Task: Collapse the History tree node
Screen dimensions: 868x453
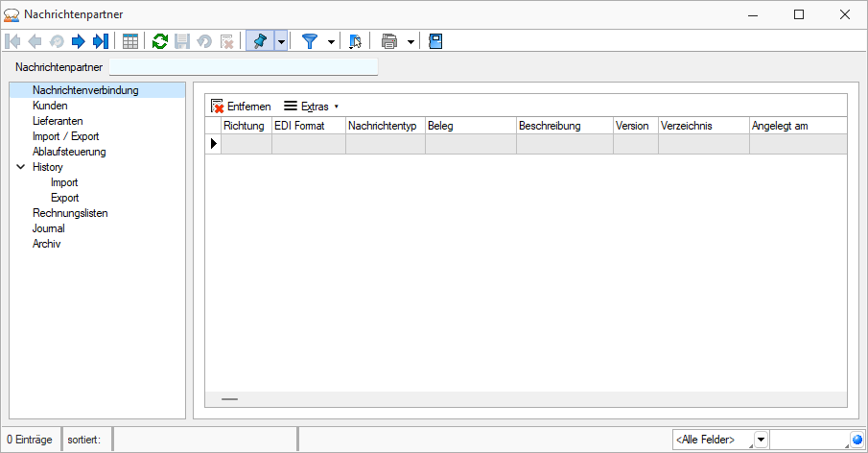Action: (20, 167)
